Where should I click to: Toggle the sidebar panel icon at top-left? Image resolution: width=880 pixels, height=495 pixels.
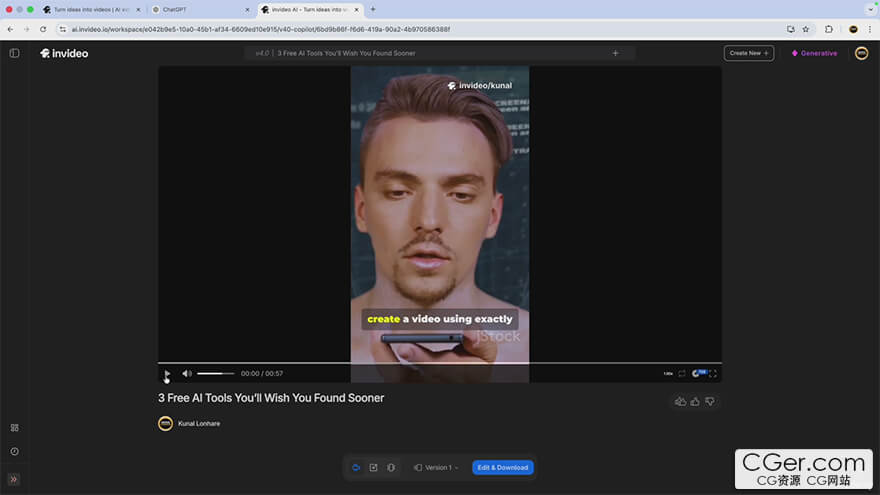(14, 53)
